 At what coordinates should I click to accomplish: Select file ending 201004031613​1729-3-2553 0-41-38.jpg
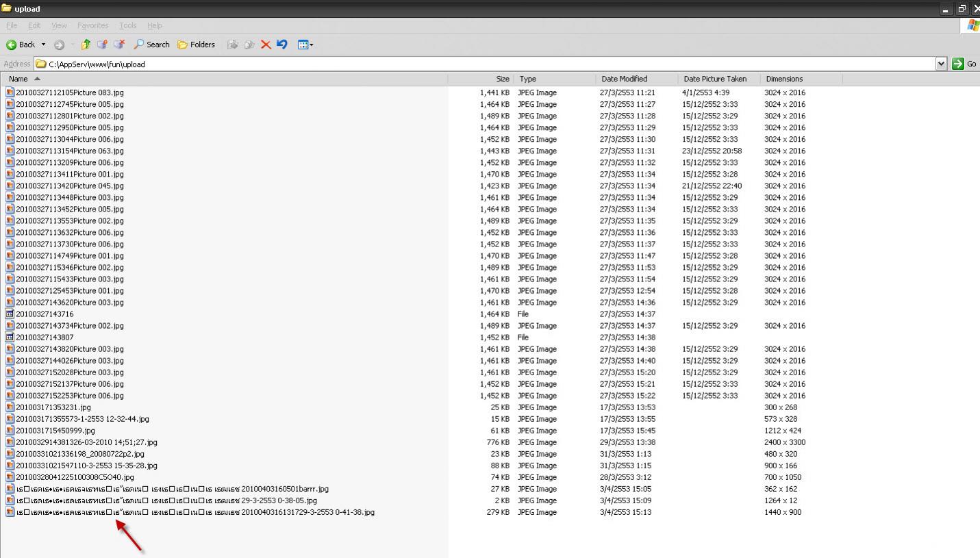tap(195, 511)
